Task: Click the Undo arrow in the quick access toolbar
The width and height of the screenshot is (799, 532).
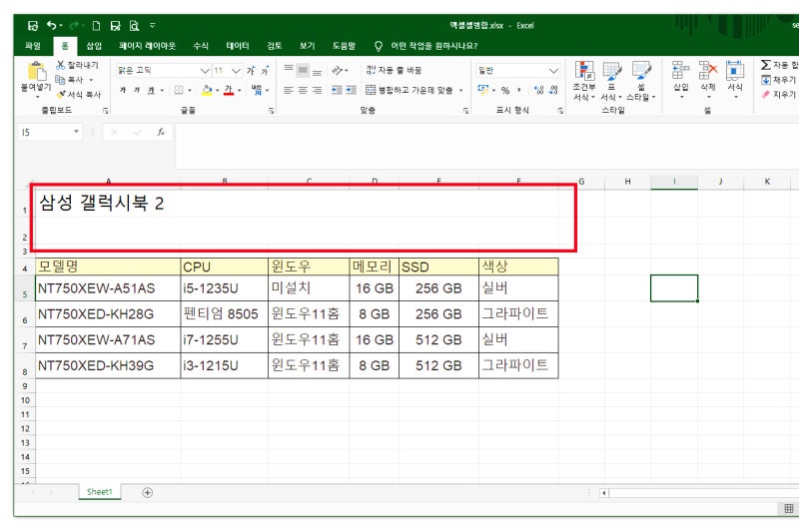Action: (x=52, y=25)
